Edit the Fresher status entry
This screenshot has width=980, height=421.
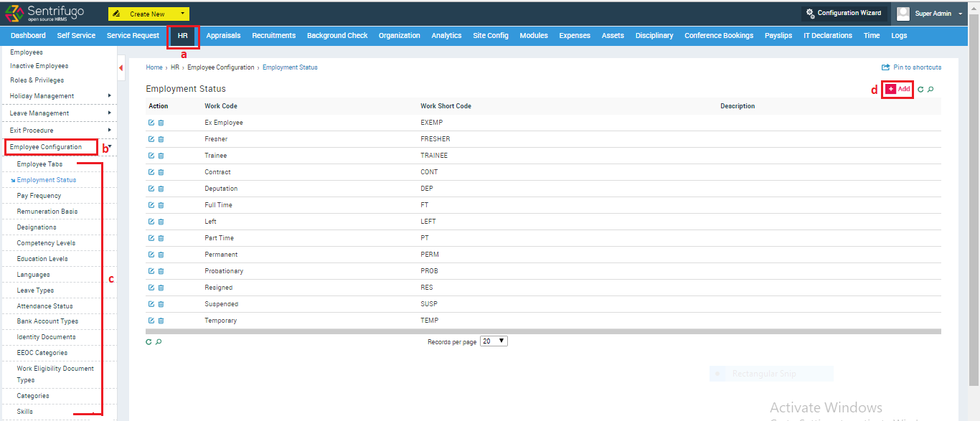click(x=151, y=139)
